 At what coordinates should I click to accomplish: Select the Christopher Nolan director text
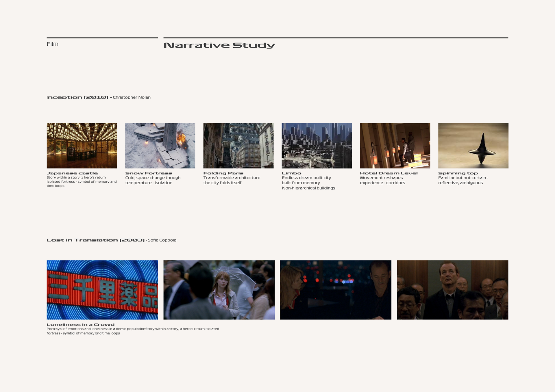[x=132, y=97]
